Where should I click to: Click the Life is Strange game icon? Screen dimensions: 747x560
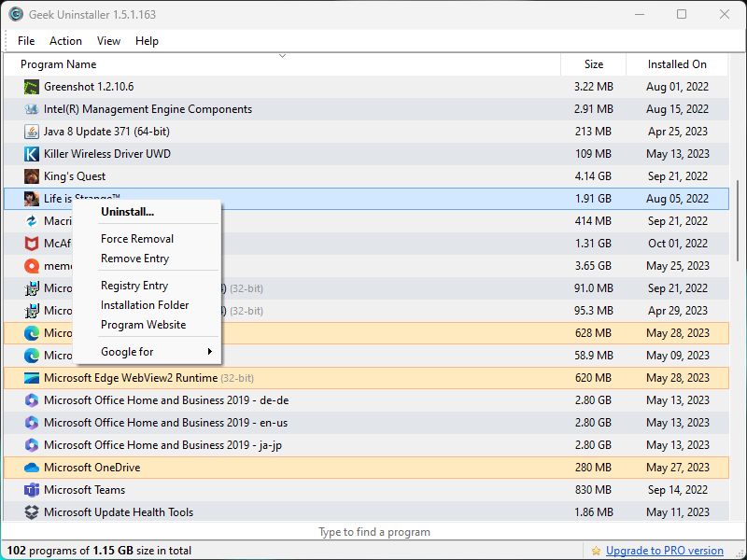[x=32, y=199]
